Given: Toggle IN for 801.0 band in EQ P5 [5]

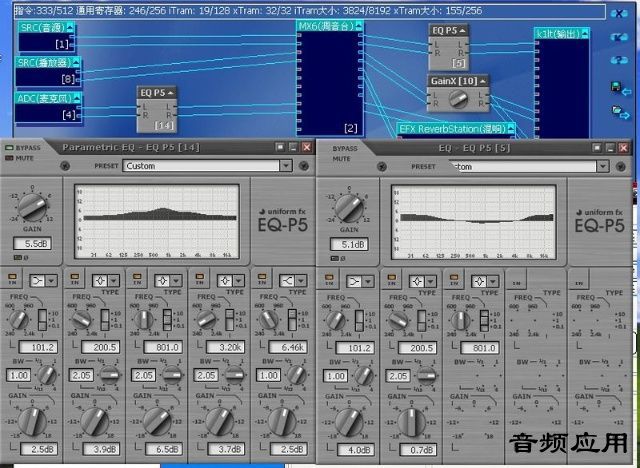Looking at the screenshot, I should point(454,279).
